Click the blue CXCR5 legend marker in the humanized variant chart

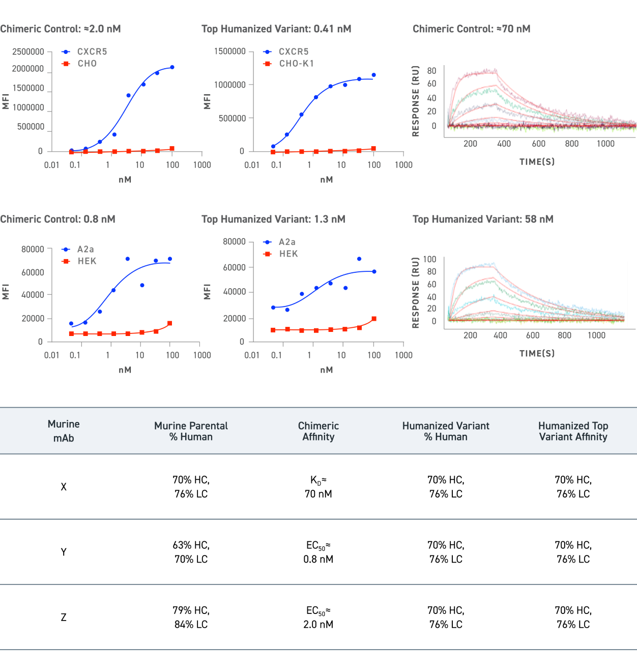tap(268, 52)
